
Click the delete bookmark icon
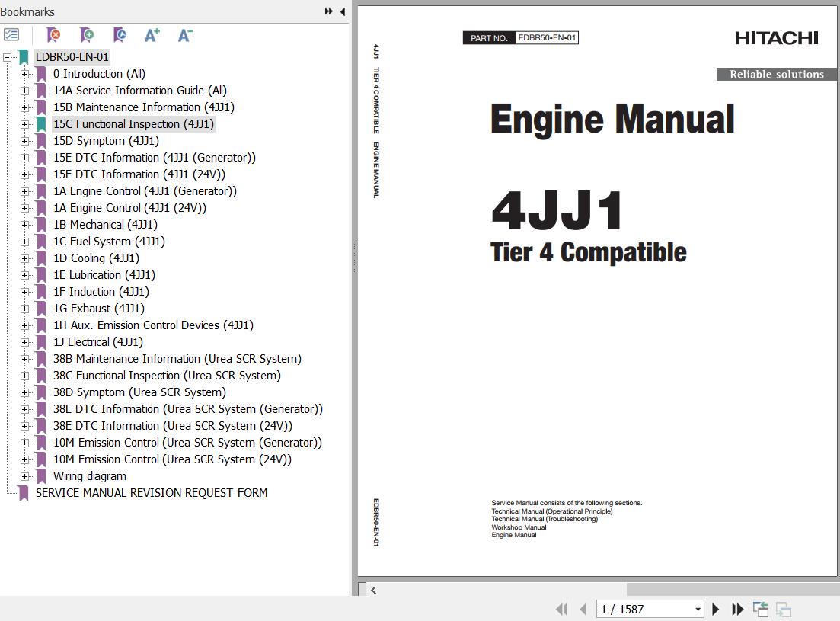[53, 35]
